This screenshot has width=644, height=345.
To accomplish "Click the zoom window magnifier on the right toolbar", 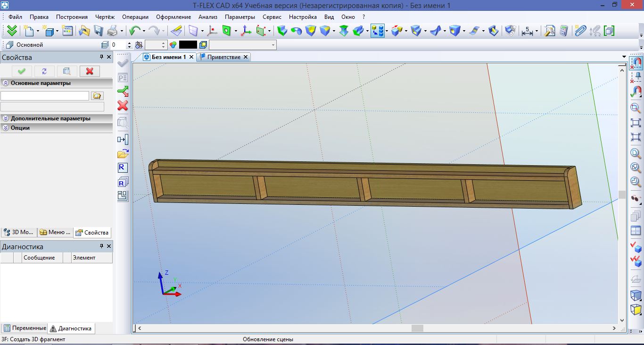I will click(636, 108).
